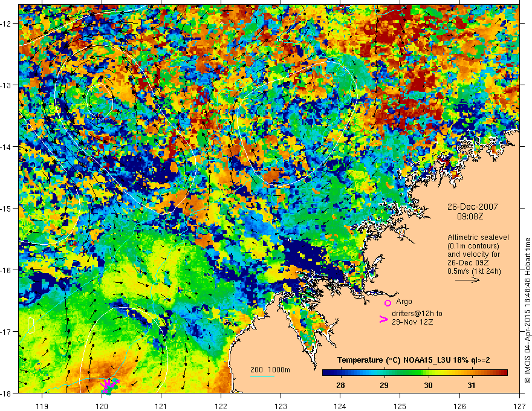Click the latitude axis label -14
Screen dimensions: 532x411
pyautogui.click(x=6, y=147)
